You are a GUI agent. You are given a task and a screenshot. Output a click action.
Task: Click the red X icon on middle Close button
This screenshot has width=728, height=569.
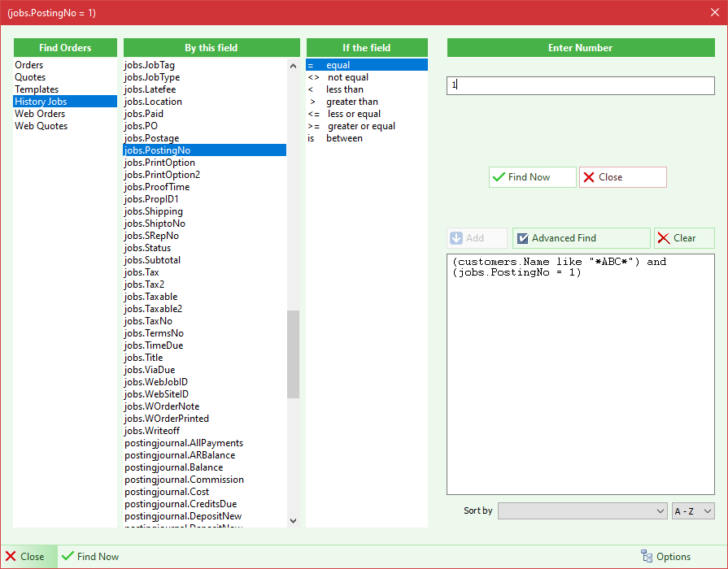[589, 177]
